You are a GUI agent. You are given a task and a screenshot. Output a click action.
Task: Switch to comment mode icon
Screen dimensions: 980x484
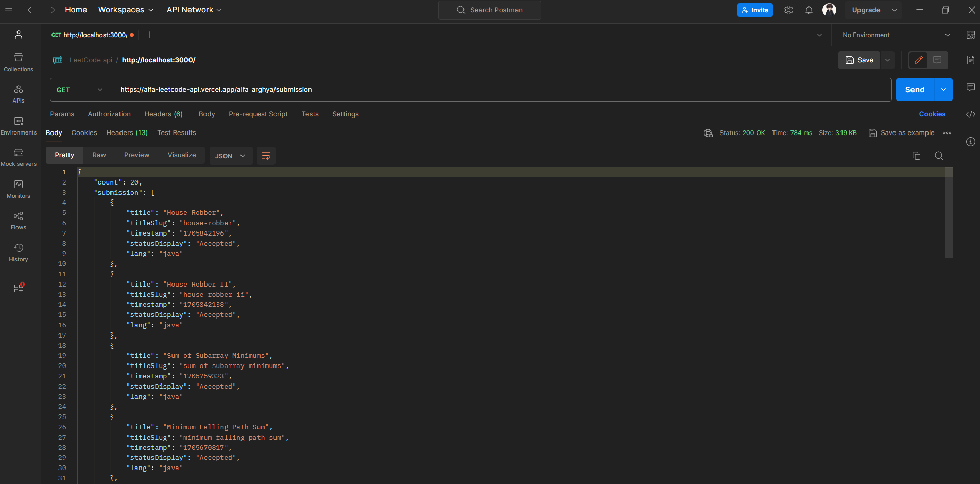[937, 60]
